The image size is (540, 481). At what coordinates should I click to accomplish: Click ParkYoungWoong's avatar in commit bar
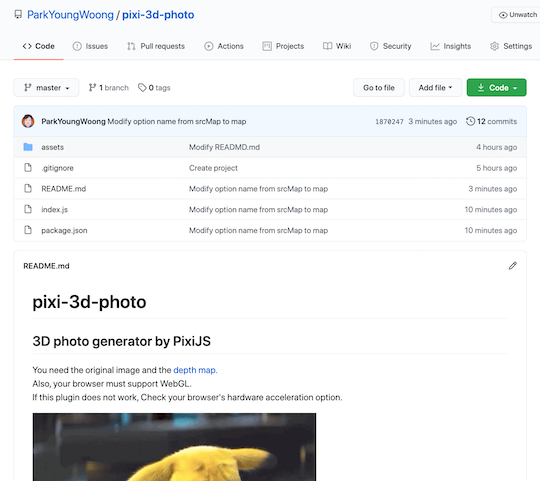pos(28,121)
